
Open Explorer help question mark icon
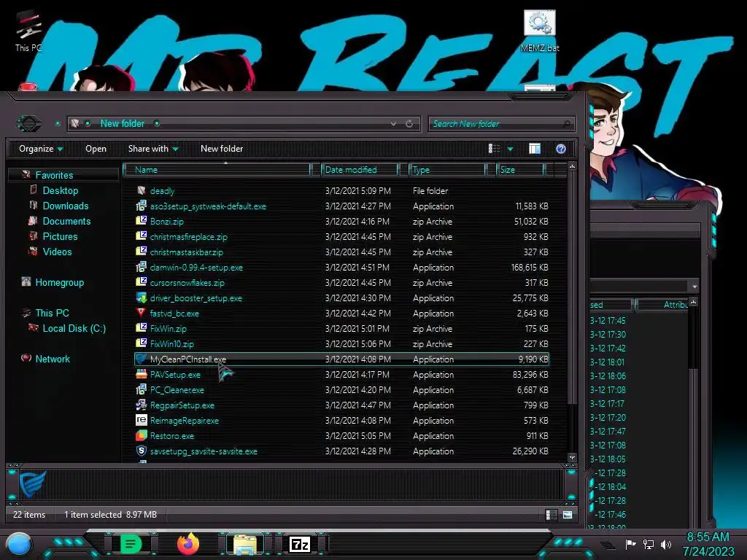click(x=561, y=149)
